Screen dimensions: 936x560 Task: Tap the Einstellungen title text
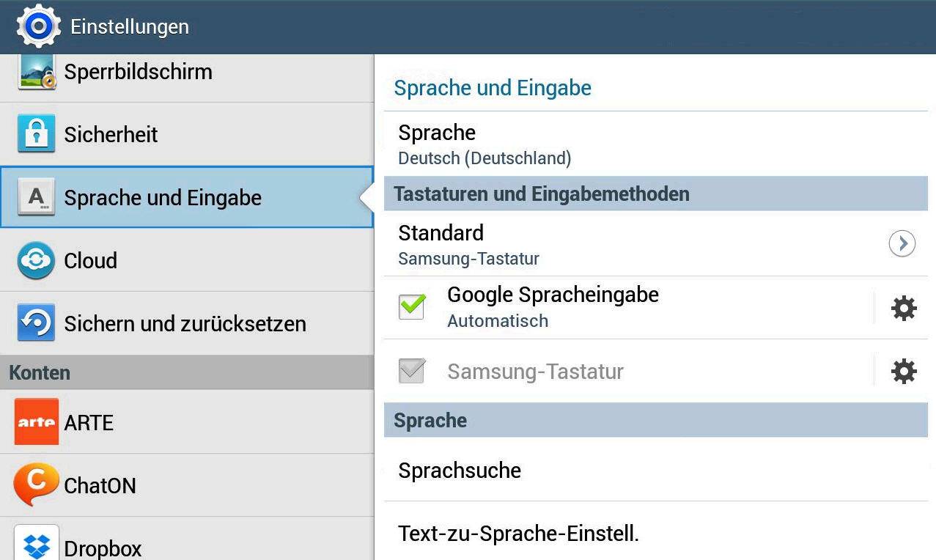click(130, 27)
